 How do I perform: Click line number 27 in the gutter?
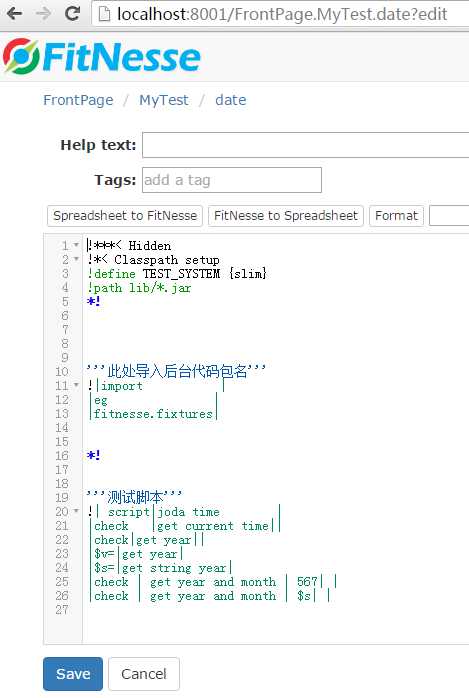[x=62, y=610]
